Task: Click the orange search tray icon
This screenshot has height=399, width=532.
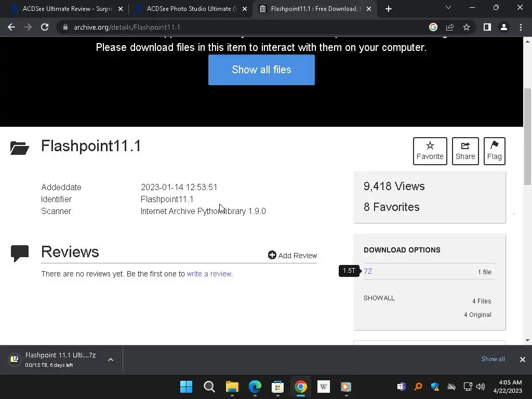Action: 418,387
